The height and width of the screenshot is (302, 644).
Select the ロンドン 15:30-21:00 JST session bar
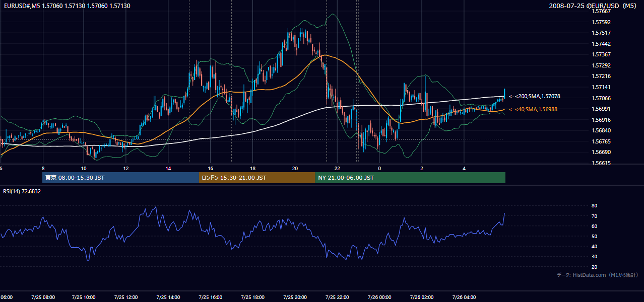point(257,178)
